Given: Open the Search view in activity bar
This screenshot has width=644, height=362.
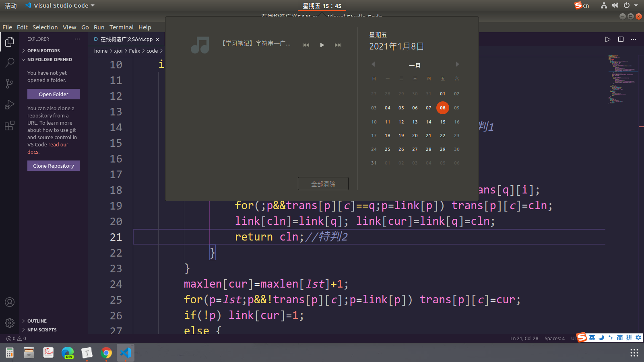Looking at the screenshot, I should tap(10, 63).
